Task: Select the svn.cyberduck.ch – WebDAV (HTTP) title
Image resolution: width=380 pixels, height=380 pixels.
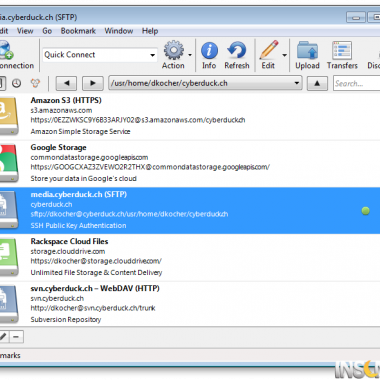Action: coord(95,288)
